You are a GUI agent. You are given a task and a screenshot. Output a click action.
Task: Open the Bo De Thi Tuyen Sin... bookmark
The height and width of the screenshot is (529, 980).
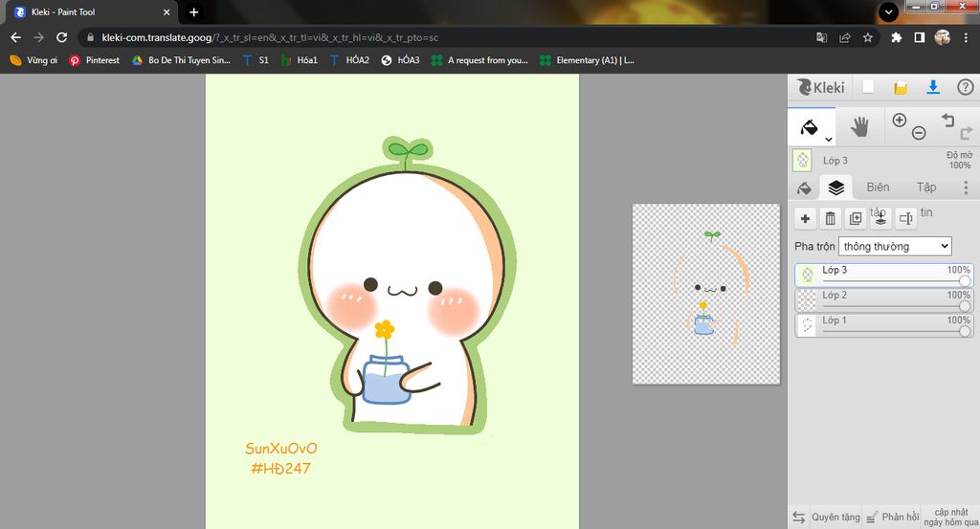coord(181,60)
